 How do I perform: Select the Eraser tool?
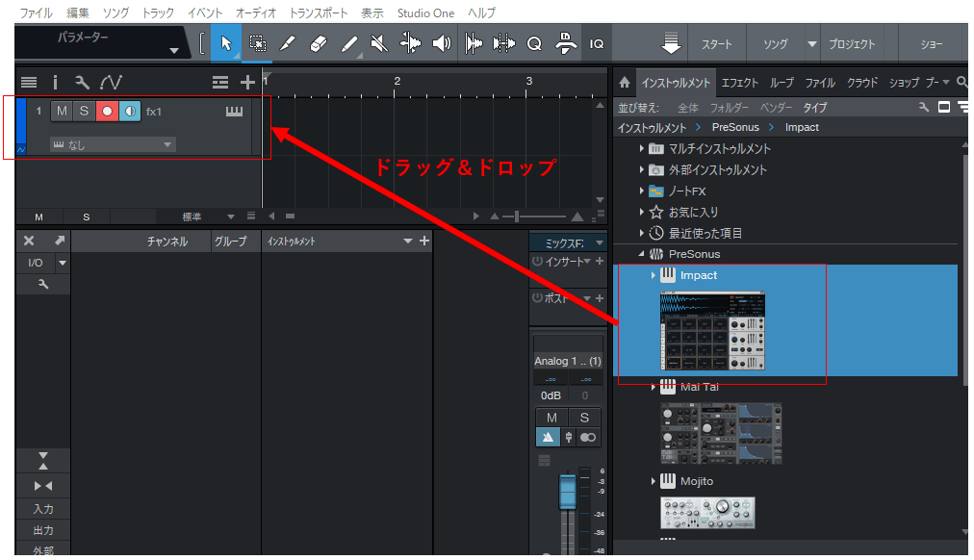pyautogui.click(x=318, y=43)
